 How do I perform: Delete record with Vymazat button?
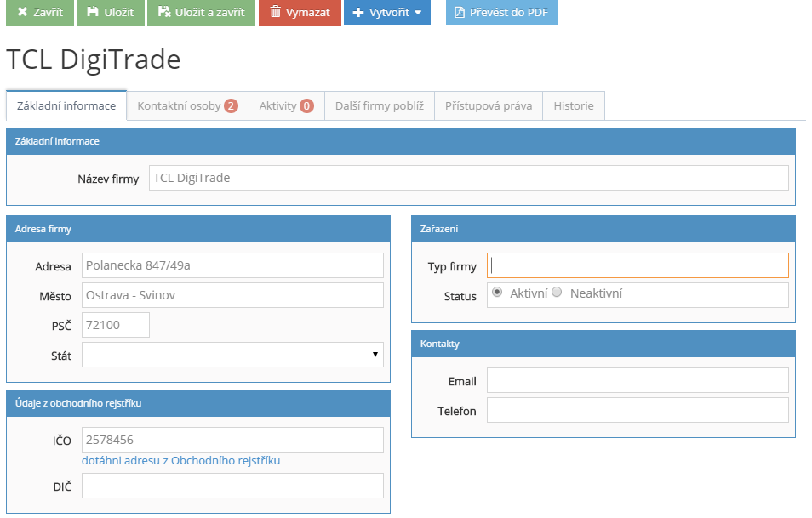(x=300, y=13)
